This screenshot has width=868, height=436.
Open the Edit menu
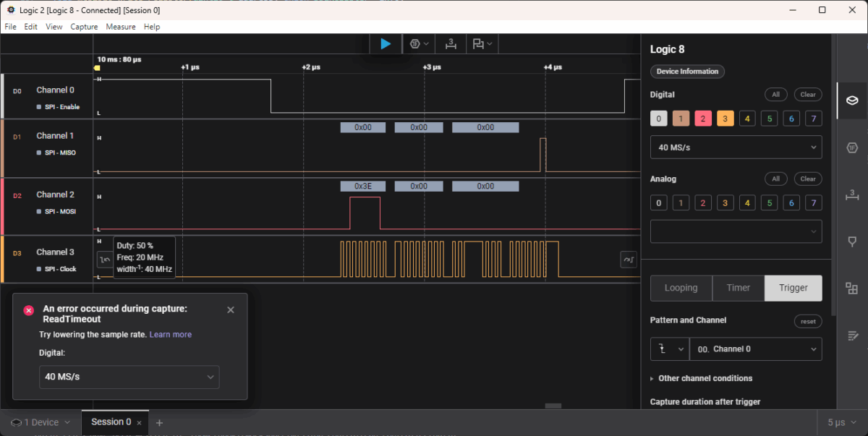coord(30,27)
